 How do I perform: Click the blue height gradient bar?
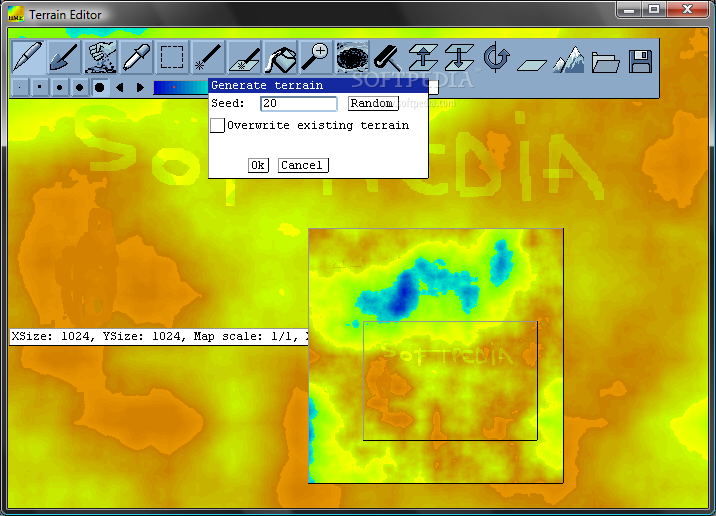[181, 87]
